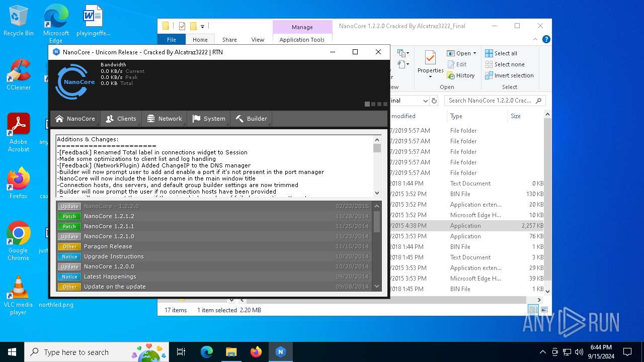Viewport: 644px width, 362px height.
Task: Open File menu in File Explorer
Action: pyautogui.click(x=172, y=40)
